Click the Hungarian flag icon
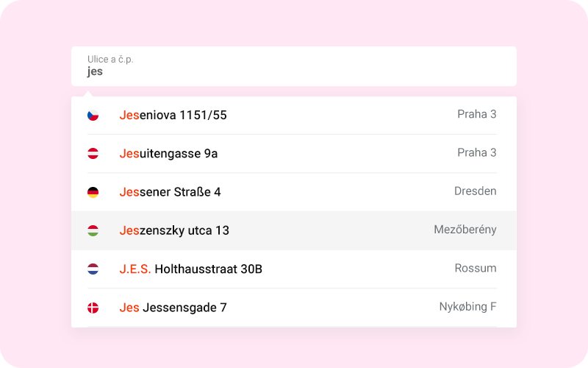 tap(93, 230)
